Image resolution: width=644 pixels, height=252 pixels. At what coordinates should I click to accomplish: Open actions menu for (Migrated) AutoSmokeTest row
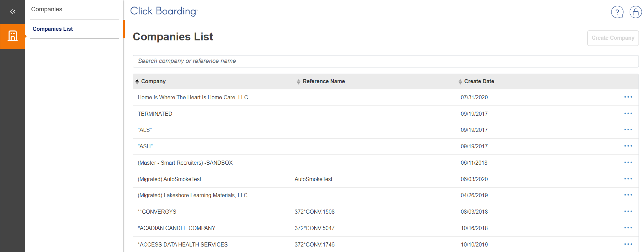coord(628,179)
